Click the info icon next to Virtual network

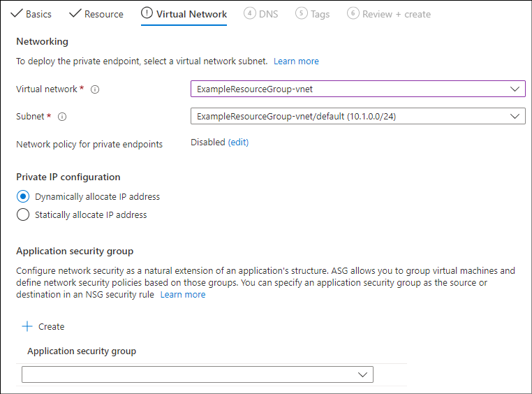[95, 89]
